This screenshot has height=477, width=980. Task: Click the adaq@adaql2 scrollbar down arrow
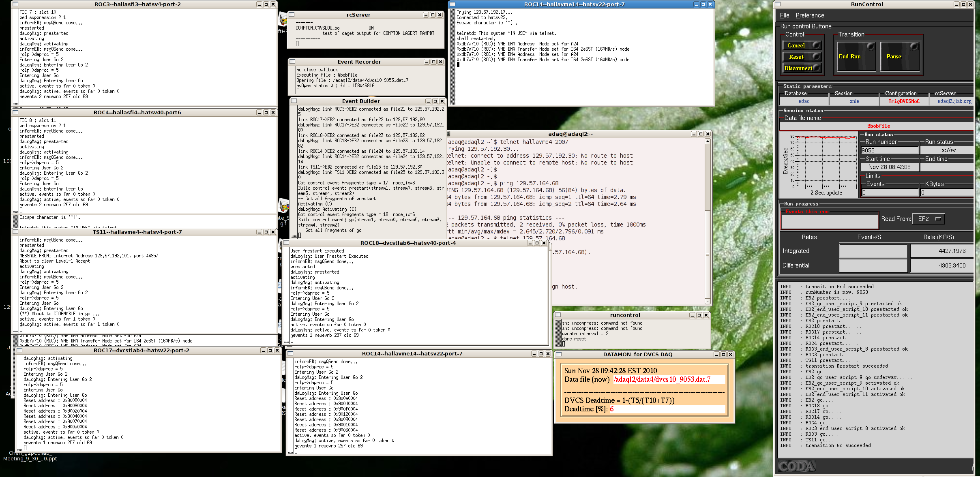tap(708, 301)
